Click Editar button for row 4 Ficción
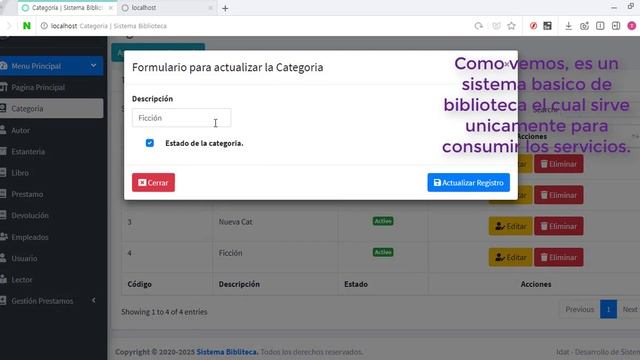 click(x=510, y=257)
